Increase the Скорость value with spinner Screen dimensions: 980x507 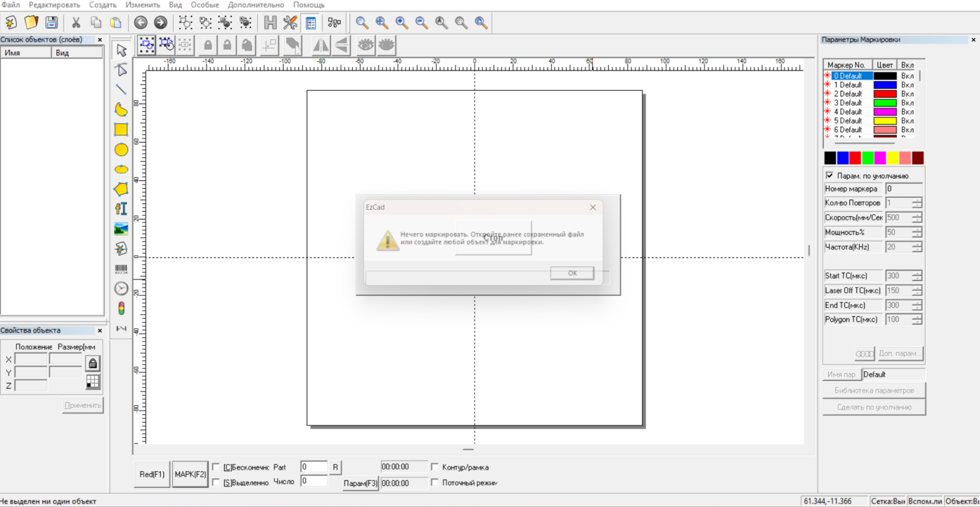(x=917, y=214)
